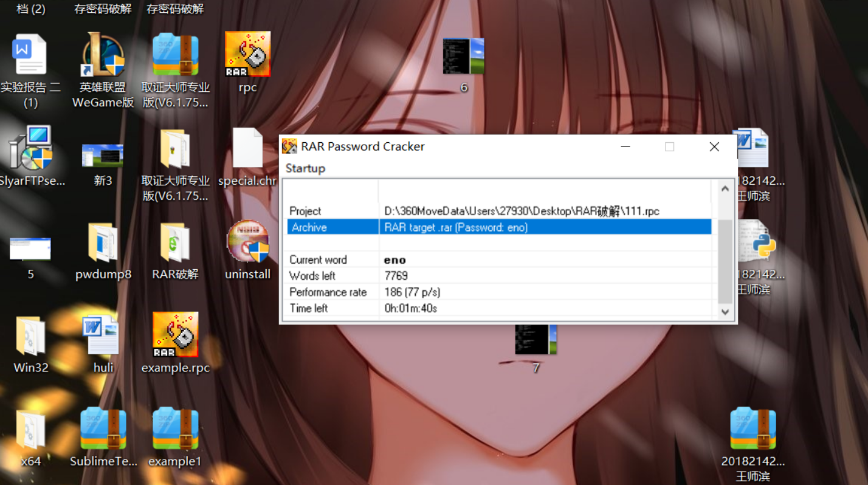The image size is (868, 485).
Task: Minimize the RAR Password Cracker window
Action: click(x=625, y=146)
